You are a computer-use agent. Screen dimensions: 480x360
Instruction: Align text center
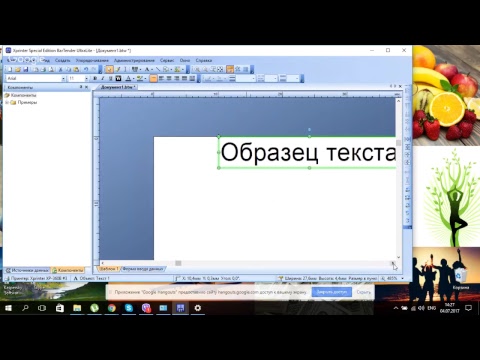point(169,78)
